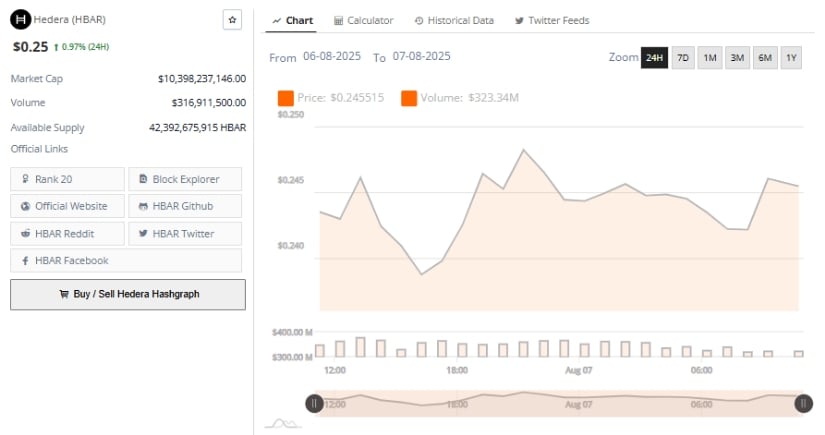The image size is (825, 435).
Task: Select the 7D zoom range
Action: click(x=683, y=58)
